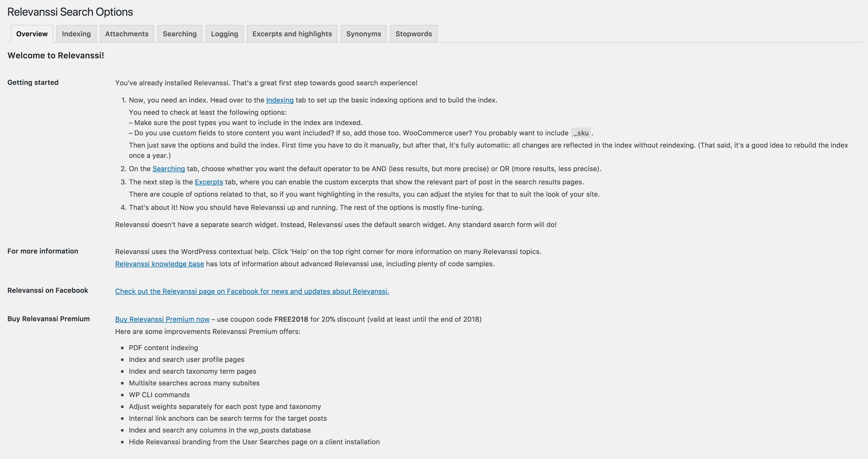Navigate to the Searching tab
The image size is (868, 459).
coord(180,33)
